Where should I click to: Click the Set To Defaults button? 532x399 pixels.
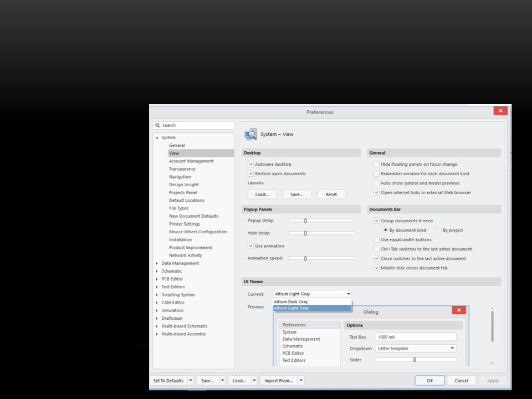168,381
